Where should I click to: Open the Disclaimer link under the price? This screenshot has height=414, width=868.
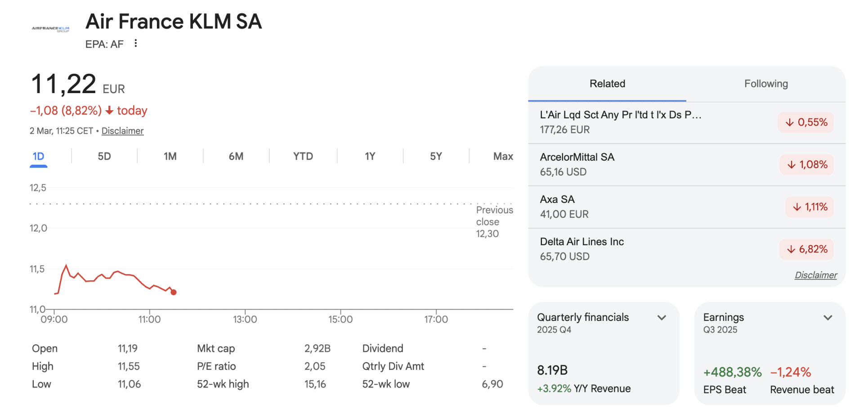click(x=122, y=131)
